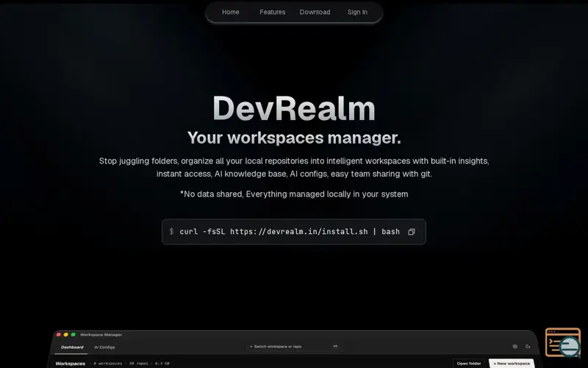Select the Dashboard tab in Workspace Manager preview

tap(72, 347)
